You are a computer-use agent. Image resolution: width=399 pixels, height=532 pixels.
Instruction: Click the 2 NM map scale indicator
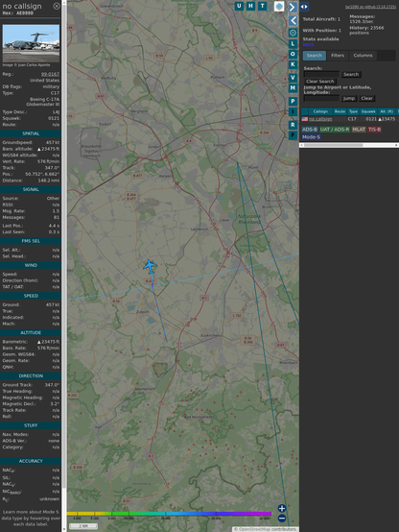point(83,526)
